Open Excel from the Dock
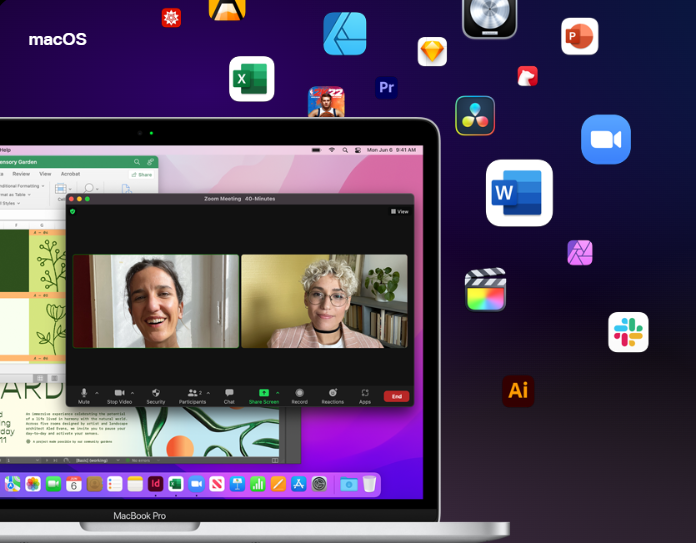The width and height of the screenshot is (696, 543). coord(176,484)
